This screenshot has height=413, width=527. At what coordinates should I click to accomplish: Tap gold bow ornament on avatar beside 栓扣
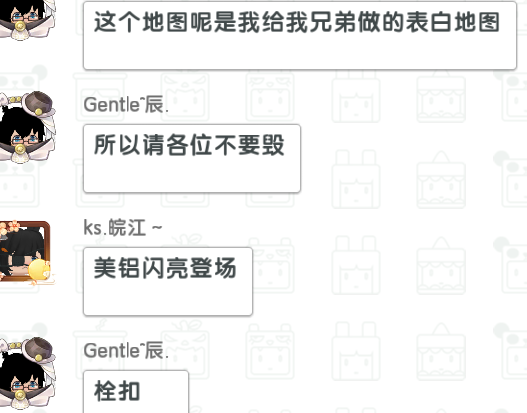pos(19,395)
